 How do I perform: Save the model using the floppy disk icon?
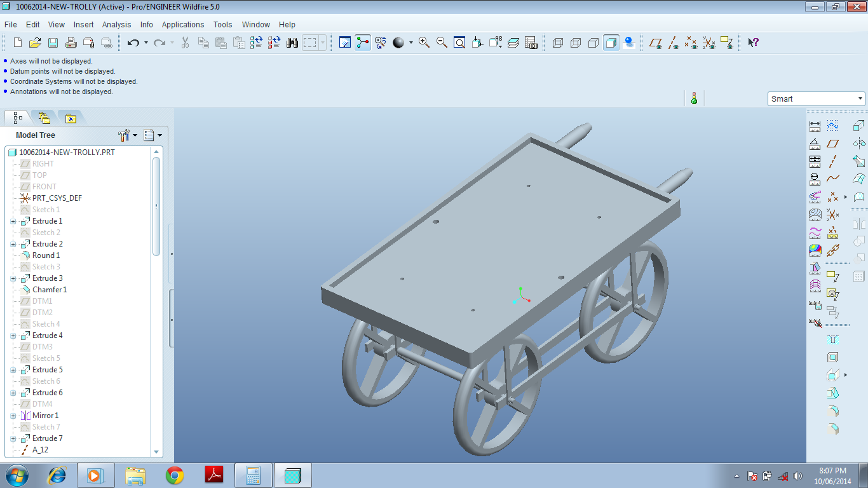coord(53,43)
